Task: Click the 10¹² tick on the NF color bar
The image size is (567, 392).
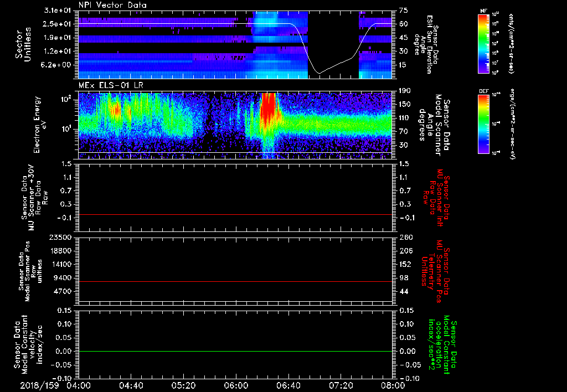Action: click(496, 14)
